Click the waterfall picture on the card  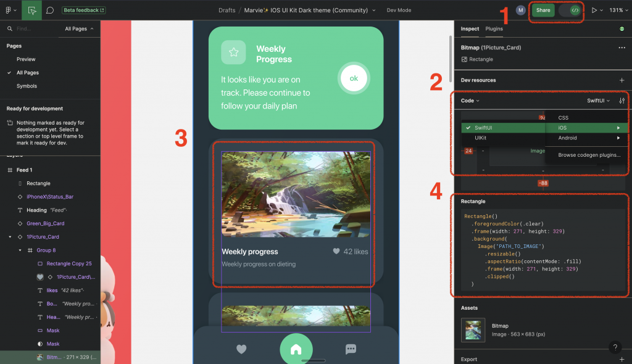coord(296,194)
